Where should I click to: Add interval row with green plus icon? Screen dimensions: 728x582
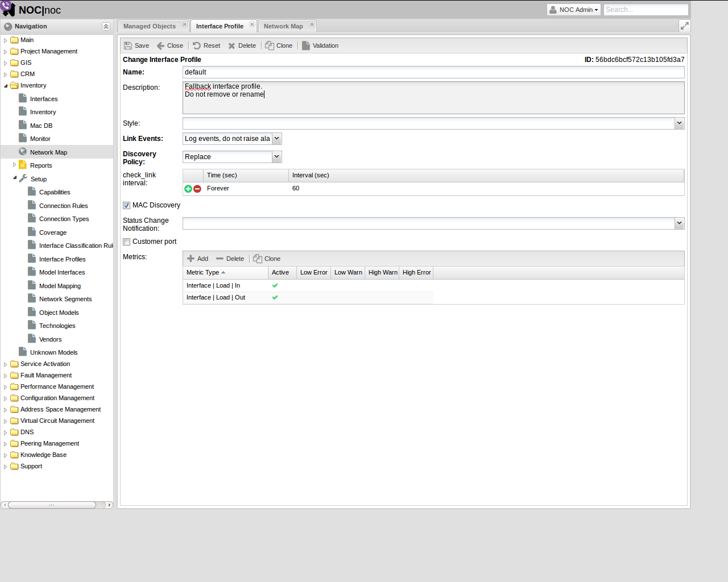tap(188, 189)
